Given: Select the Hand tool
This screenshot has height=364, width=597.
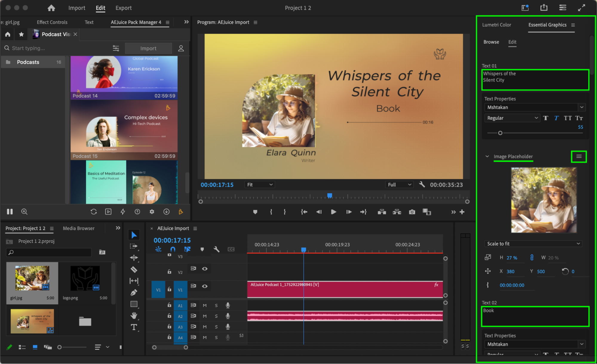Looking at the screenshot, I should pos(134,315).
